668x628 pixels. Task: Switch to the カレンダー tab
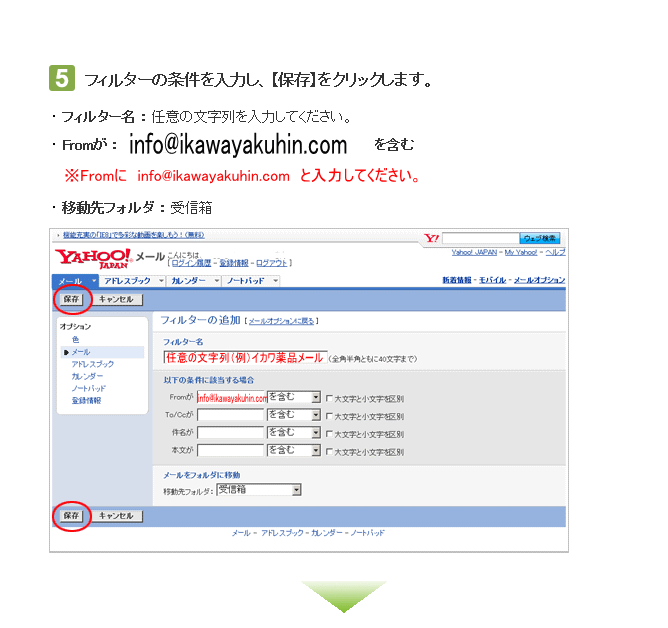tap(189, 281)
